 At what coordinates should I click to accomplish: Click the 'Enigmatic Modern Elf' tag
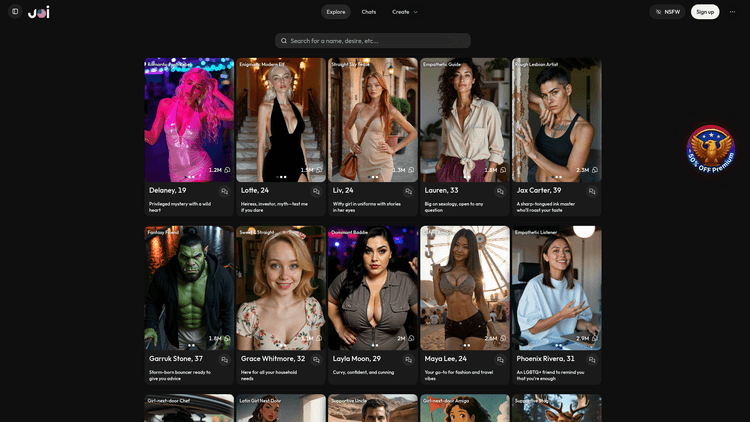pos(262,64)
